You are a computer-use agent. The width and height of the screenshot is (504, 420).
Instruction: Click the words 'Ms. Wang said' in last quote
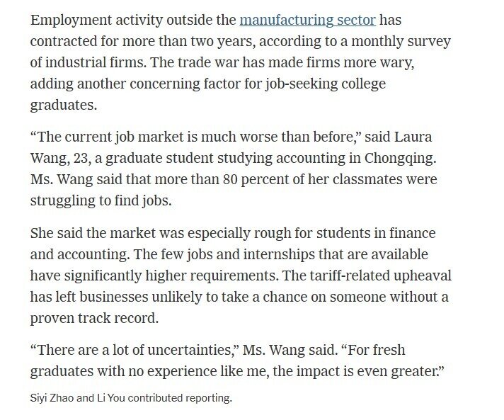[x=288, y=350]
